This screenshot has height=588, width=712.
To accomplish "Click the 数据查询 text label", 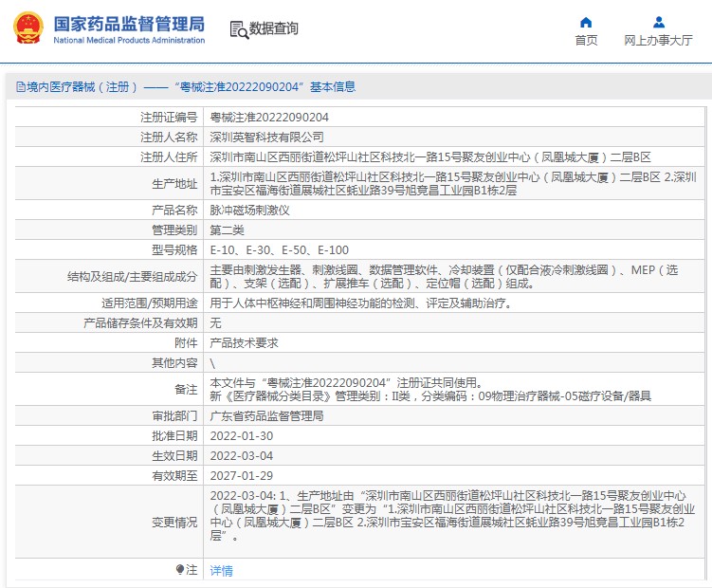I will tap(275, 29).
